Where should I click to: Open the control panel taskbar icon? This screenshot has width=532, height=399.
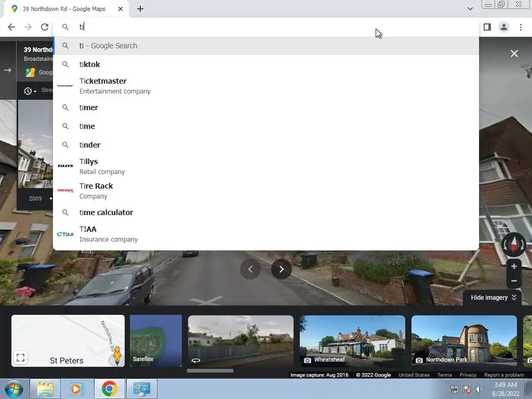tap(141, 389)
